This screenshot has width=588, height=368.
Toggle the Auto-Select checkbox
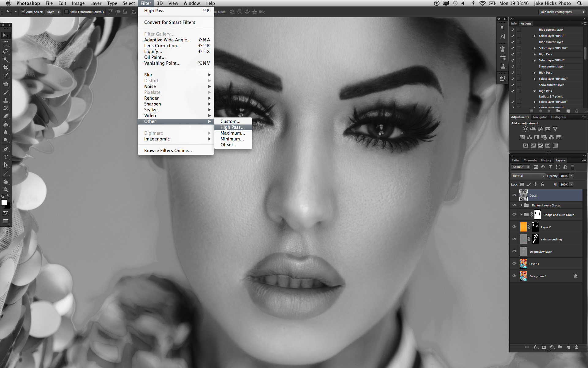point(23,12)
